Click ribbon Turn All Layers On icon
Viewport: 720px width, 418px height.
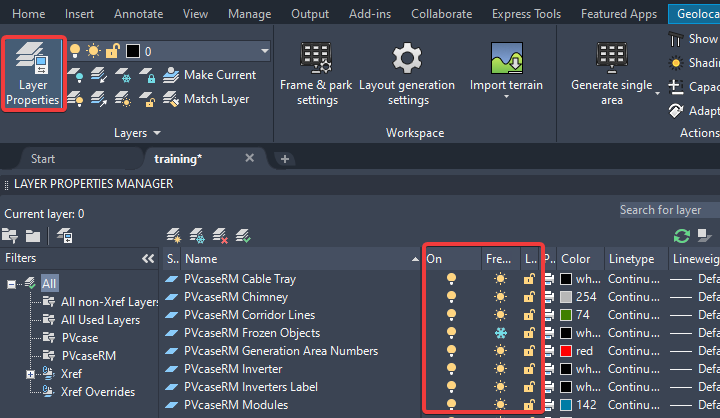75,99
